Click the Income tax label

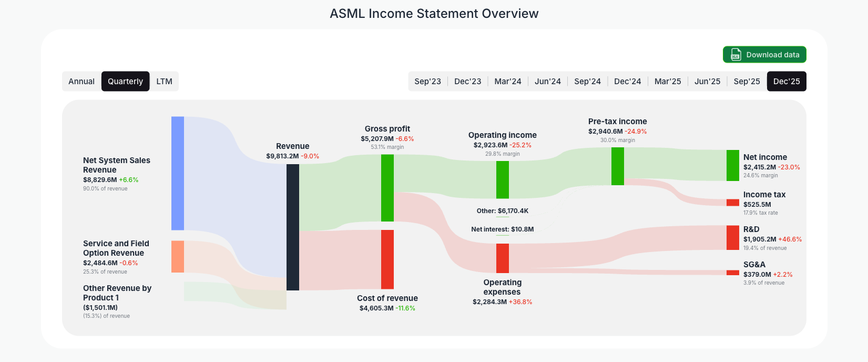pos(764,195)
